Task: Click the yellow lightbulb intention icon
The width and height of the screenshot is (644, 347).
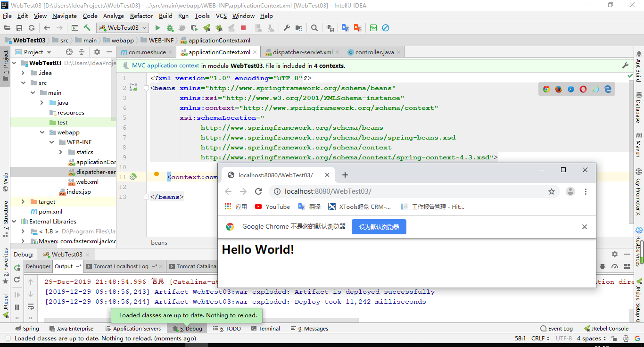Action: (x=157, y=175)
